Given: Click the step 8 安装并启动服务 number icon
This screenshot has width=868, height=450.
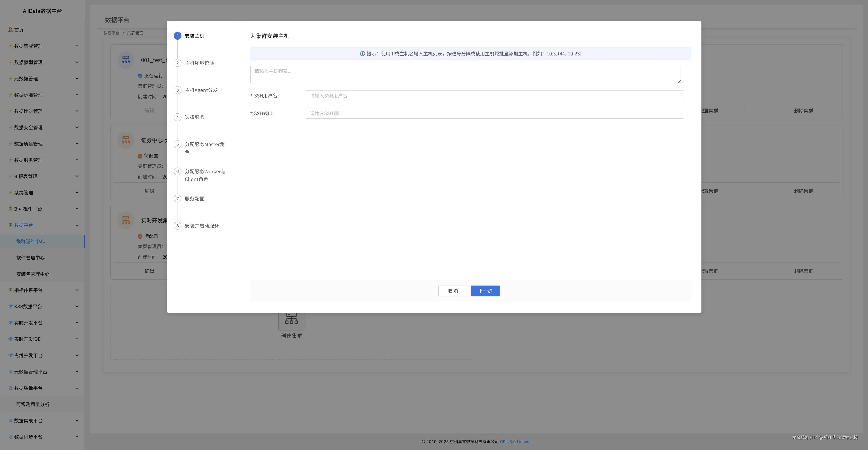Looking at the screenshot, I should [178, 226].
